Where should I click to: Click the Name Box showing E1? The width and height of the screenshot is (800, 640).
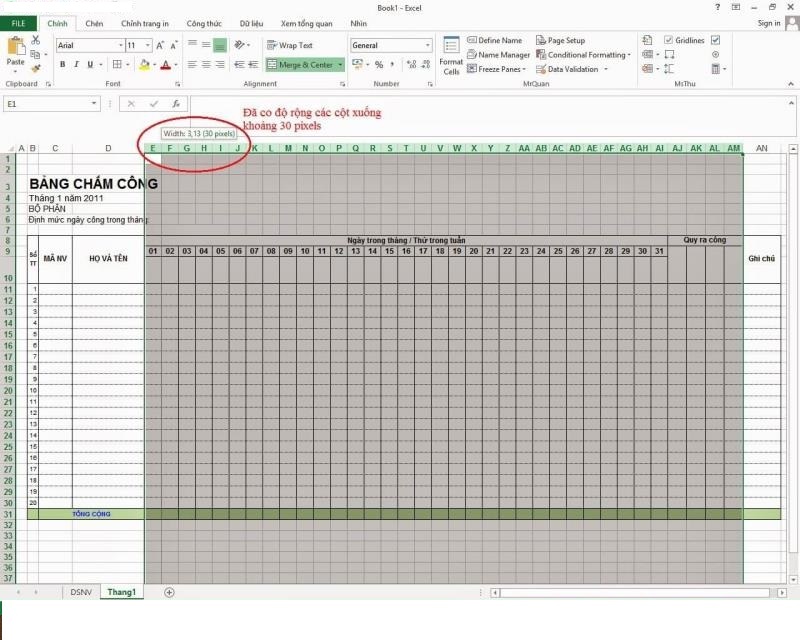[x=45, y=104]
